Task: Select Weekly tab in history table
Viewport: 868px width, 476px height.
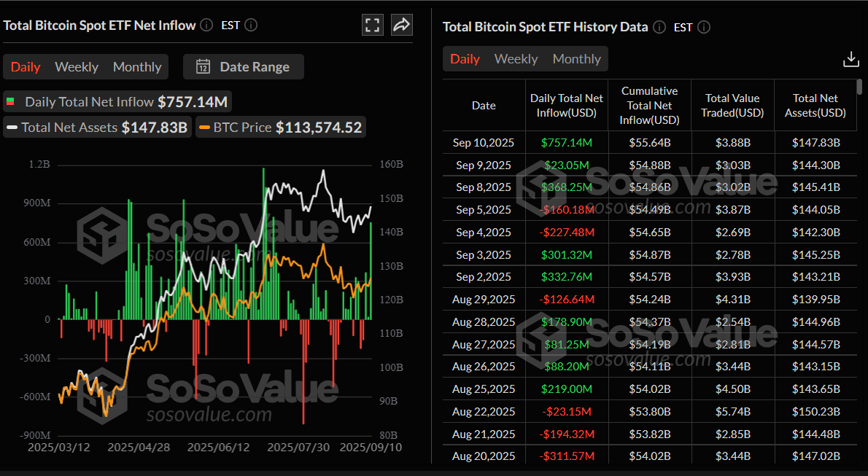Action: 516,59
